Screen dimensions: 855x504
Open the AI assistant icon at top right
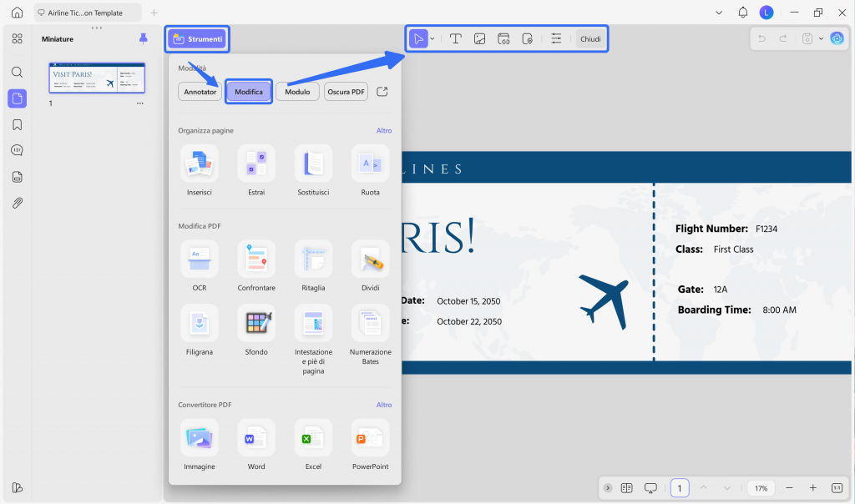click(837, 38)
